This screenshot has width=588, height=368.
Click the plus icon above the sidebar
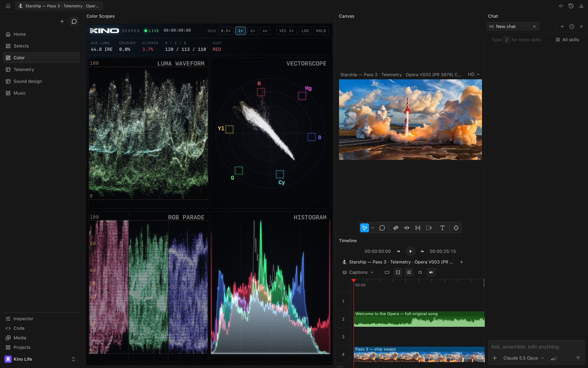pos(62,21)
